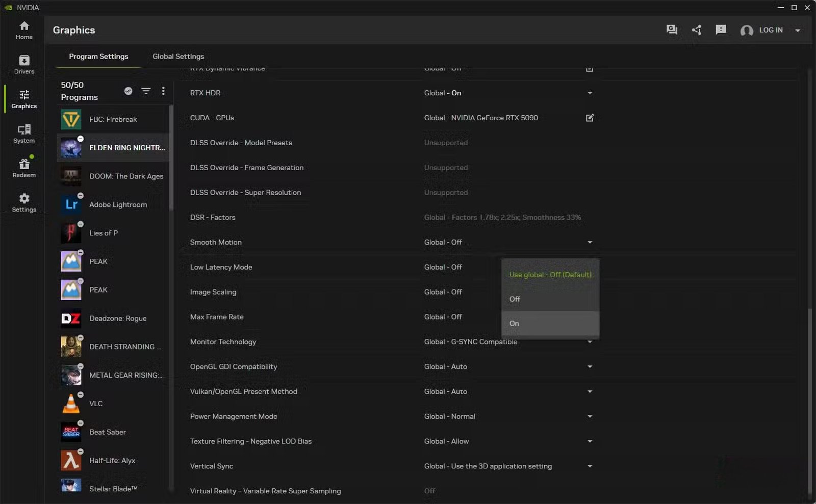The image size is (816, 504).
Task: Navigate to the Drivers section
Action: 23,64
